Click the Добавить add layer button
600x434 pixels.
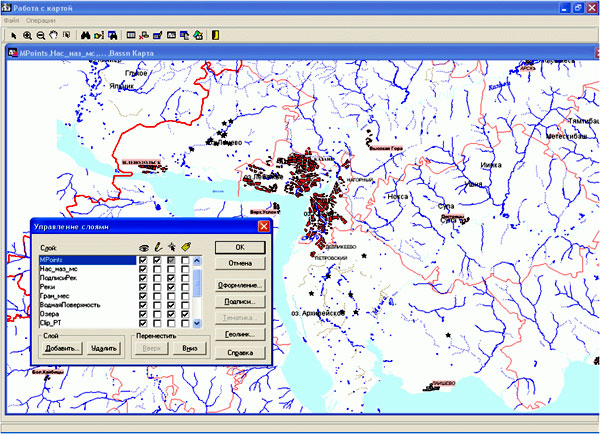click(62, 348)
